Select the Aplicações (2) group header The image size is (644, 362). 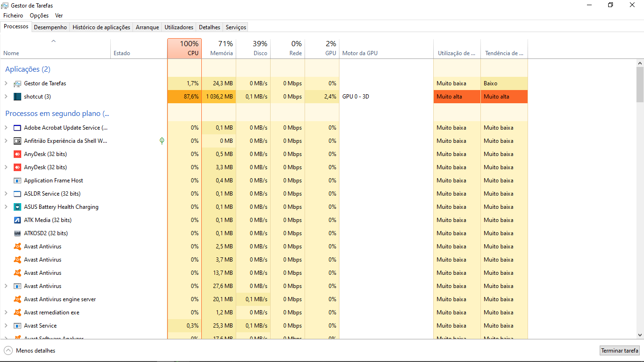[28, 69]
